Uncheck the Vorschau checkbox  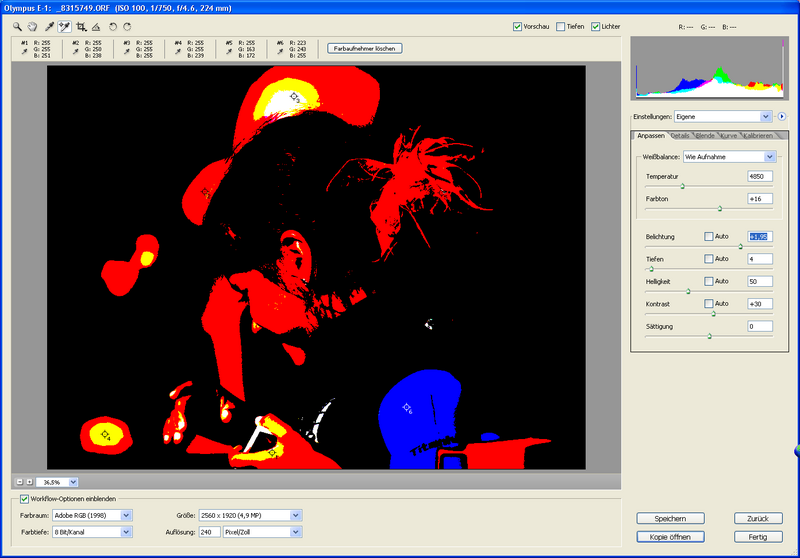[517, 26]
